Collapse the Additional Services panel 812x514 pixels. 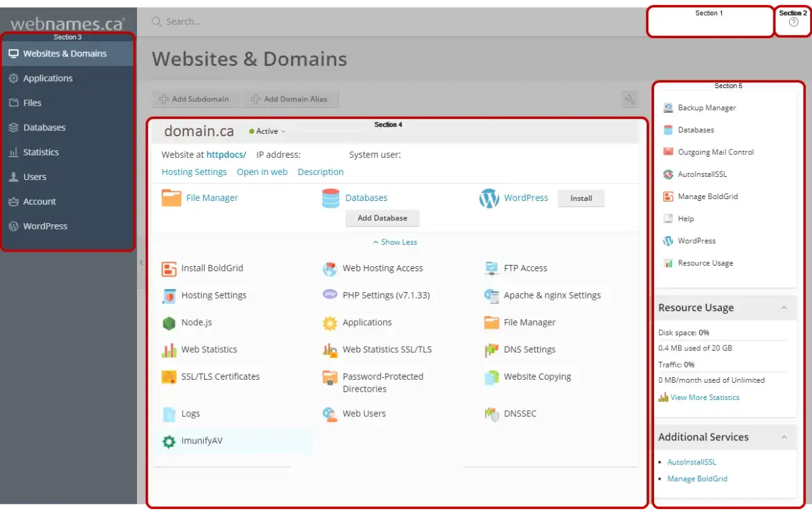[x=784, y=437]
